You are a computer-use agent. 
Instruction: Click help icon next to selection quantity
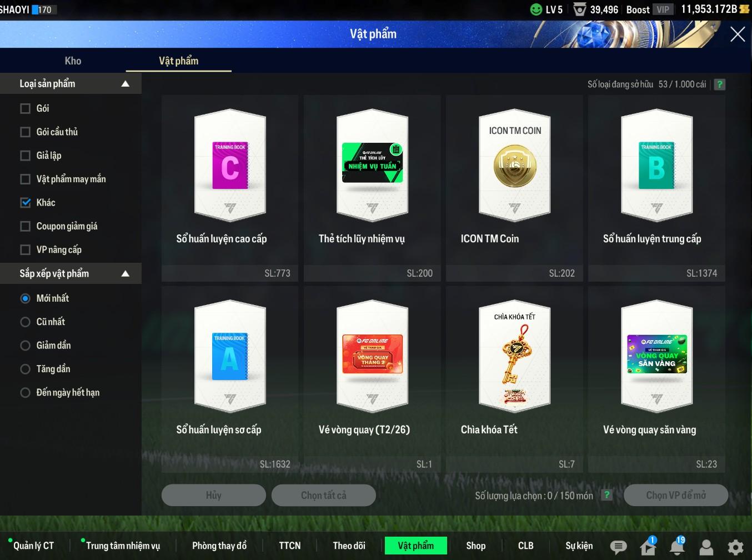pyautogui.click(x=607, y=495)
